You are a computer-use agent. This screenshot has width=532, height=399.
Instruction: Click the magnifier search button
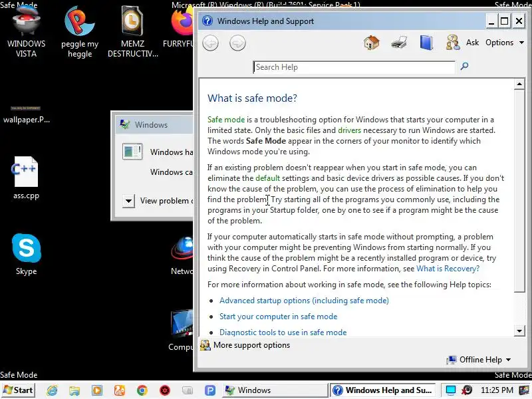(464, 66)
